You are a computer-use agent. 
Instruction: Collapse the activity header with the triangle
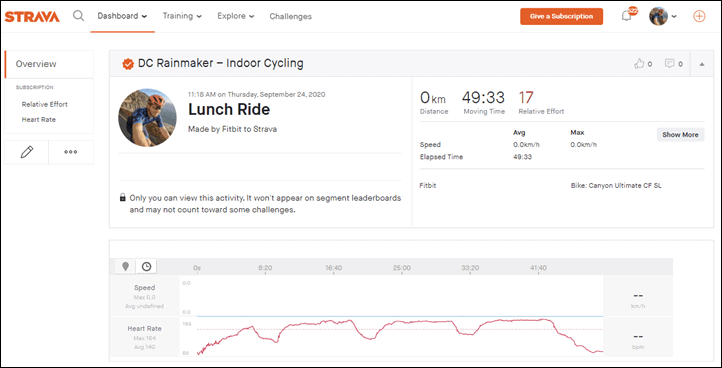(702, 64)
